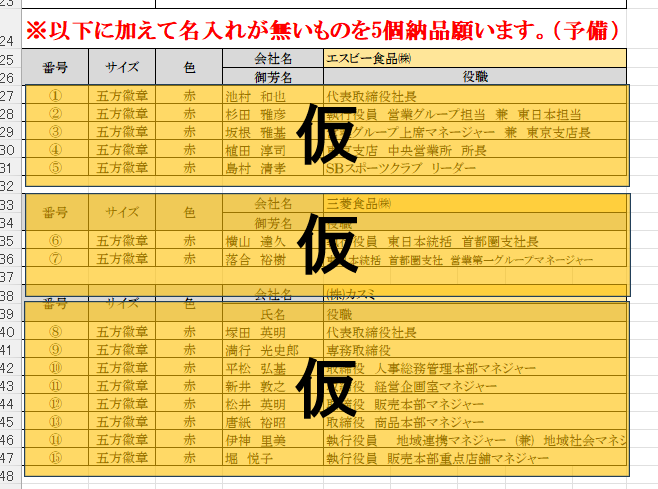Image resolution: width=658 pixels, height=489 pixels.
Task: Click 取締役 商品本部マネジャー cell
Action: point(475,422)
